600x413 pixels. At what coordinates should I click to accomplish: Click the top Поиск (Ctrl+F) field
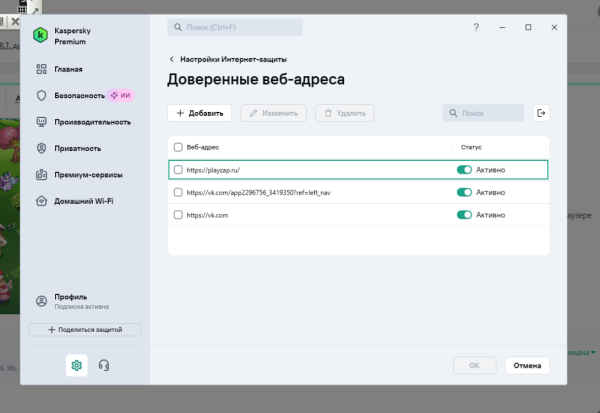coord(235,27)
